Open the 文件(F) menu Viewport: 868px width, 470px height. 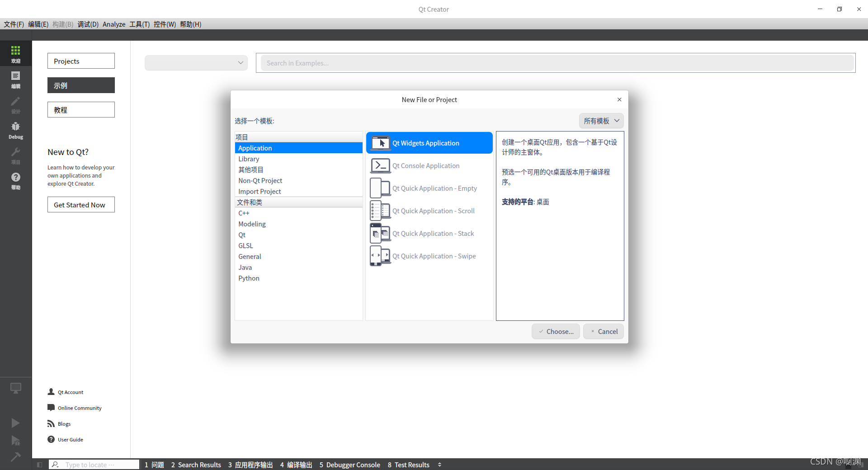click(x=14, y=24)
